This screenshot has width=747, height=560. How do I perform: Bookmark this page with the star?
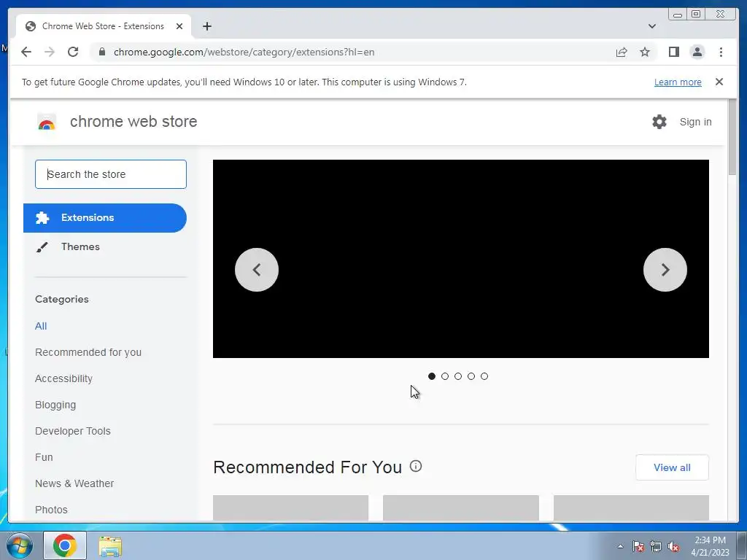[x=645, y=52]
